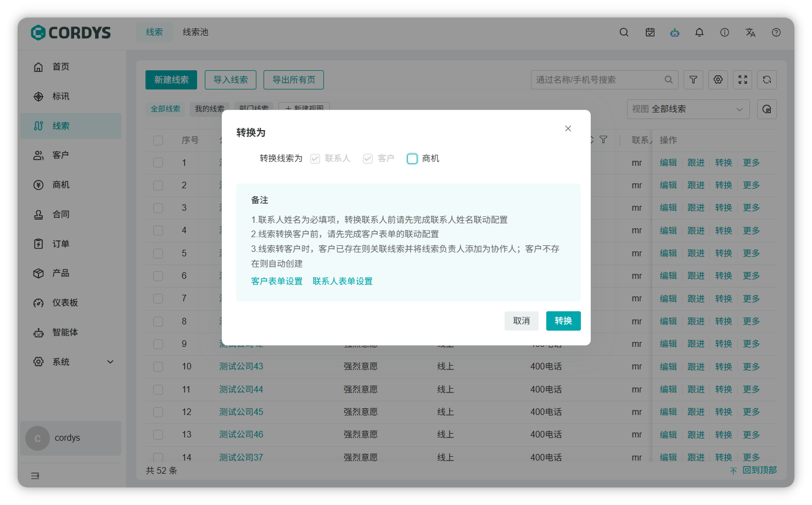Click the CORDYS logo
Screen dimensions: 812x505
(71, 33)
